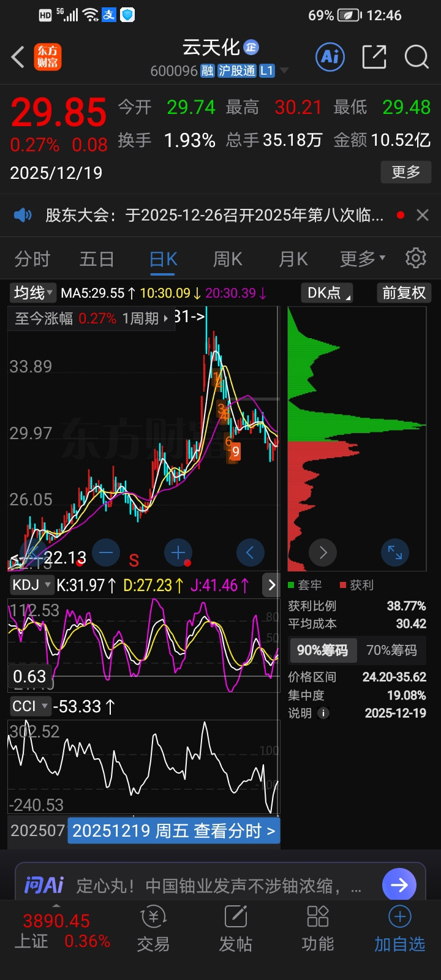
Task: Tap the 沪股通 tag
Action: click(x=237, y=71)
